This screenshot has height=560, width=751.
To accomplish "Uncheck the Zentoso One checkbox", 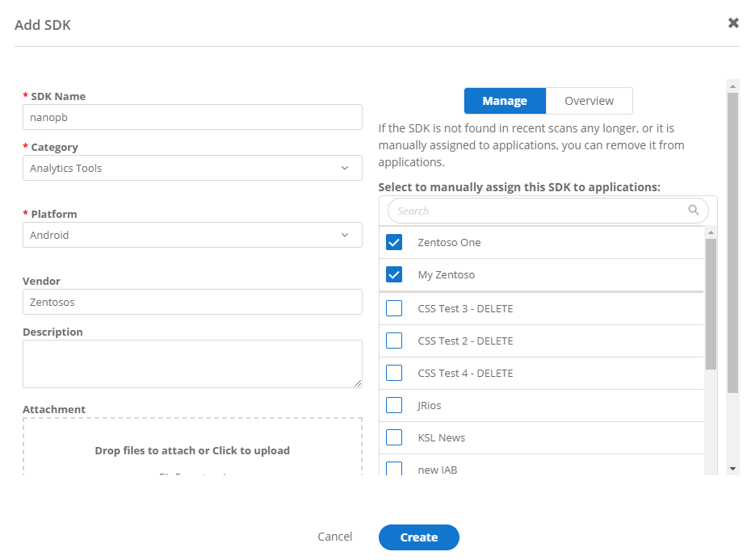I will point(394,243).
